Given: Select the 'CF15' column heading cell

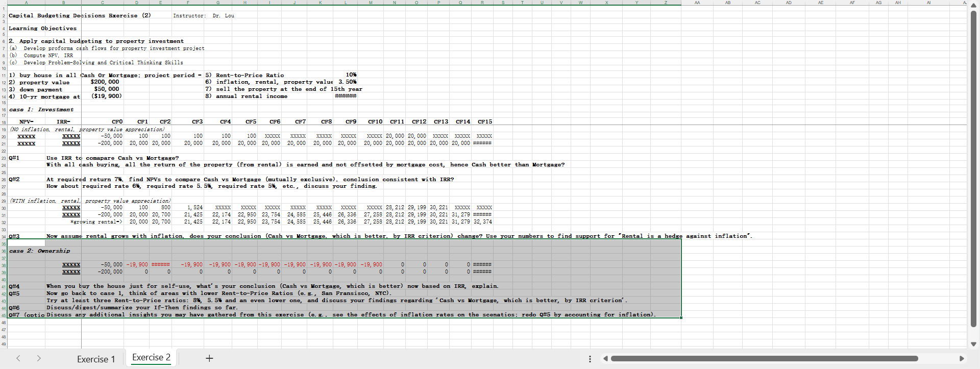Looking at the screenshot, I should (485, 121).
